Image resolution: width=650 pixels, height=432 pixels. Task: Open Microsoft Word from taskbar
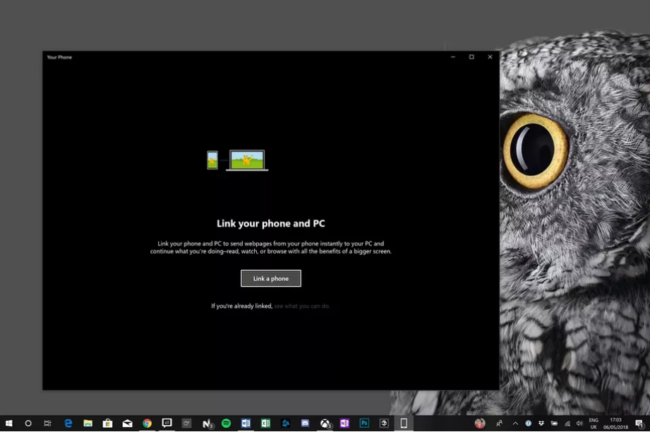[x=246, y=423]
